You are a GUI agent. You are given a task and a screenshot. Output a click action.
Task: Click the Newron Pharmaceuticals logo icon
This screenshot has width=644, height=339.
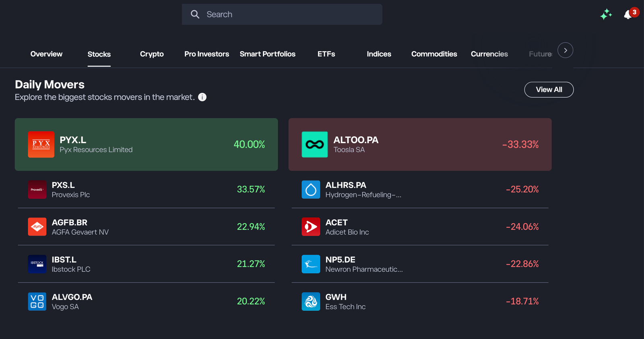[311, 264]
